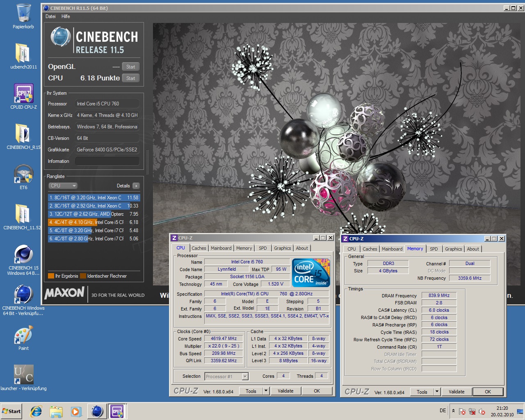
Task: Switch to SPD tab in right CPU-Z window
Action: tap(434, 249)
